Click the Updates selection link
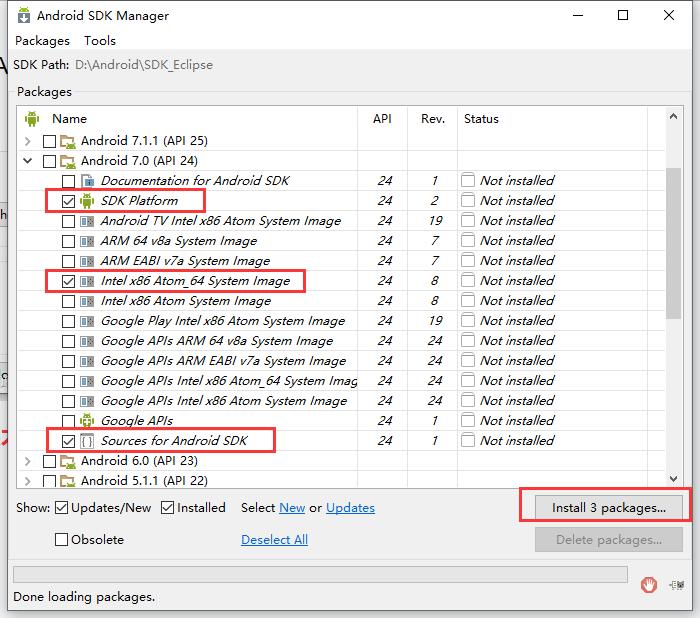The image size is (700, 618). [350, 508]
